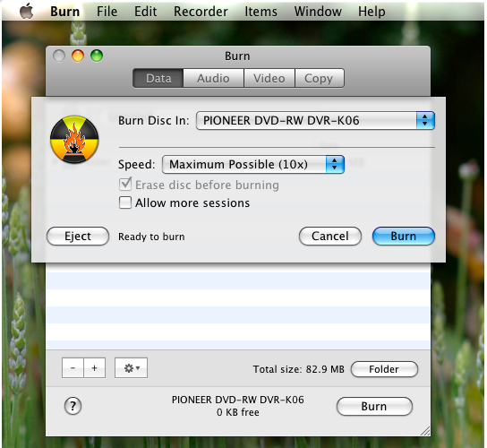The width and height of the screenshot is (487, 448).
Task: Open the File menu
Action: pos(107,12)
